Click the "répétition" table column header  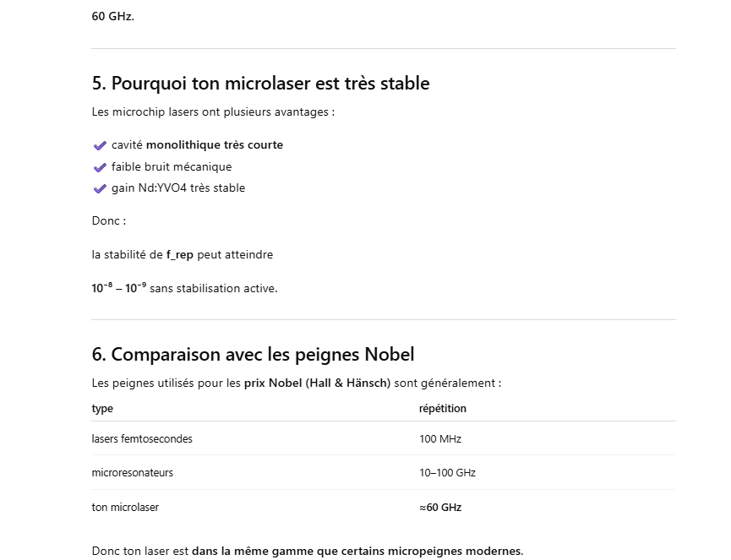point(442,409)
